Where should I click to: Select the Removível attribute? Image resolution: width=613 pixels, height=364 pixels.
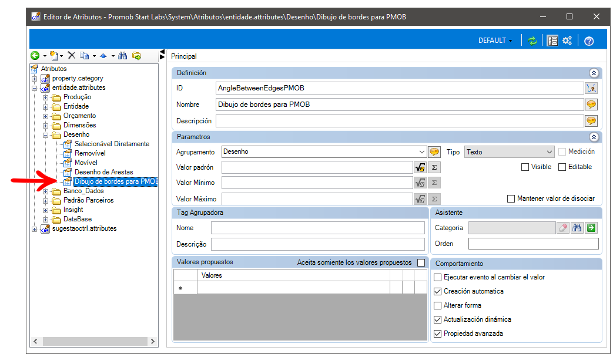(x=90, y=153)
